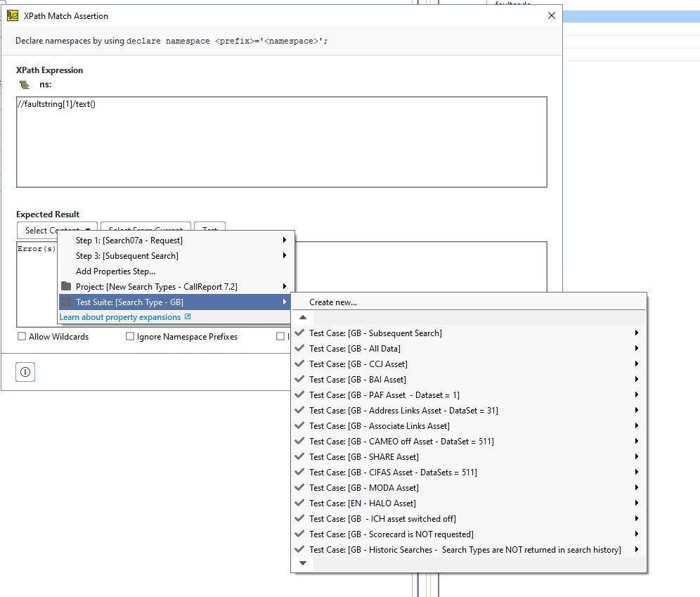Screen dimensions: 700x597
Task: Click the info icon at dialog bottom
Action: (25, 373)
